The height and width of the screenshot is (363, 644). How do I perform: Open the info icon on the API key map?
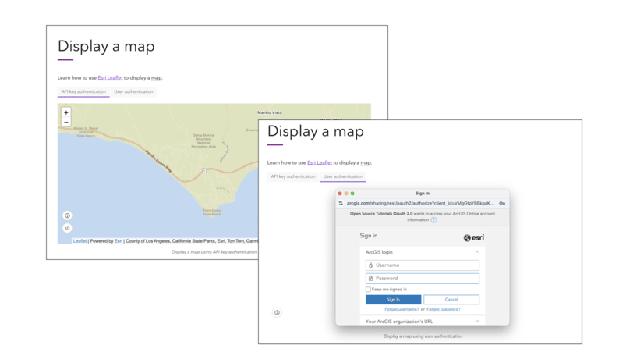(x=67, y=215)
